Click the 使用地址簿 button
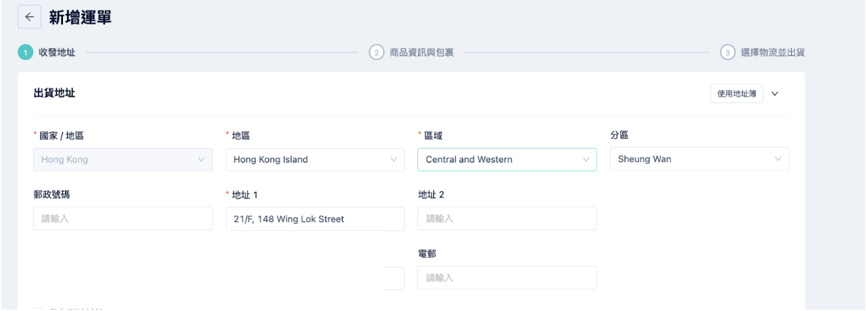This screenshot has width=868, height=311. [x=736, y=94]
